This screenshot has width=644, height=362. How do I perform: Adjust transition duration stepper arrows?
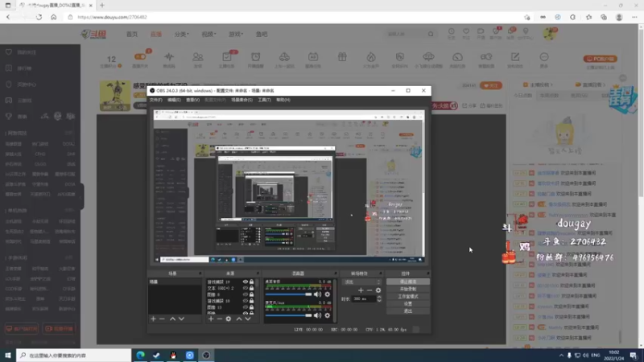[x=379, y=298]
